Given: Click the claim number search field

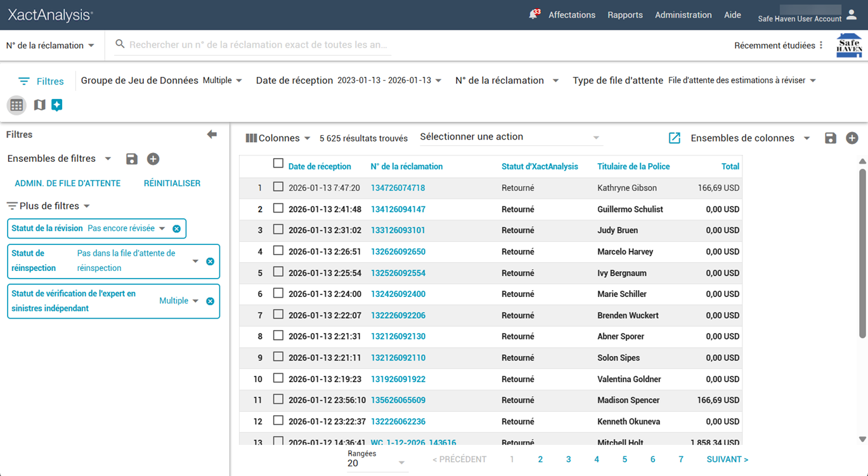Looking at the screenshot, I should [x=259, y=45].
